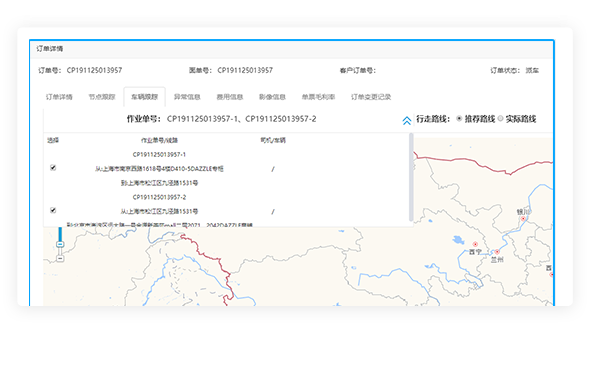This screenshot has height=379, width=591.
Task: Switch to the 节点跟踪 tab
Action: coord(102,97)
